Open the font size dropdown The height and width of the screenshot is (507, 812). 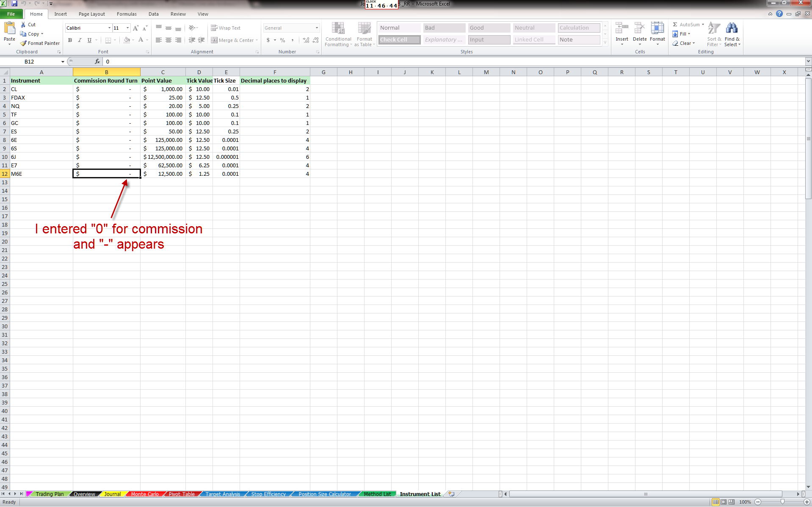128,28
